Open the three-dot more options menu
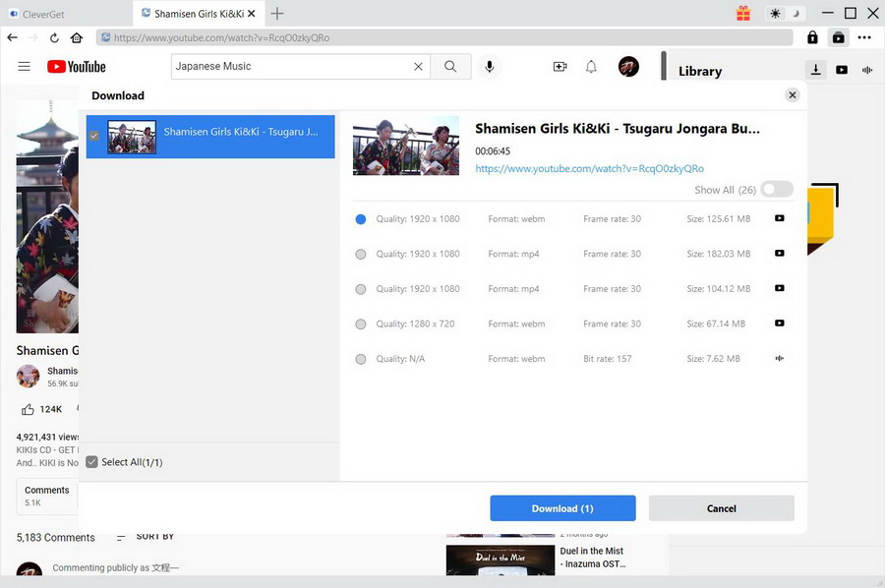 (x=864, y=37)
